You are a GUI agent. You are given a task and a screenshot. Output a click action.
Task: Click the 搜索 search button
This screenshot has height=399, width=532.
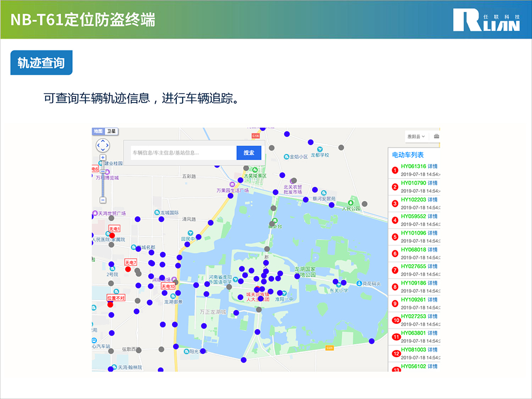[x=249, y=153]
